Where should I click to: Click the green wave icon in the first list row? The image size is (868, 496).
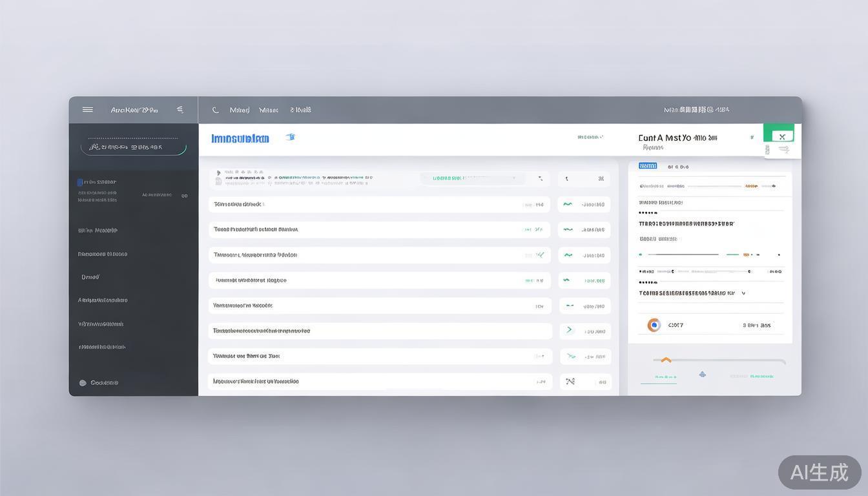[568, 204]
